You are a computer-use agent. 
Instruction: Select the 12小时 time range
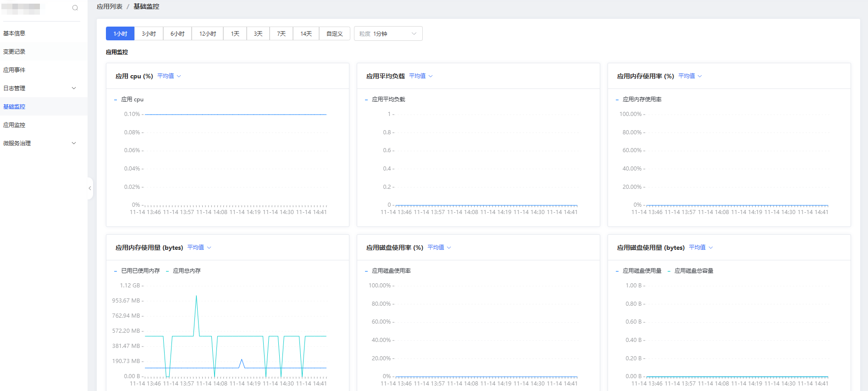[207, 34]
